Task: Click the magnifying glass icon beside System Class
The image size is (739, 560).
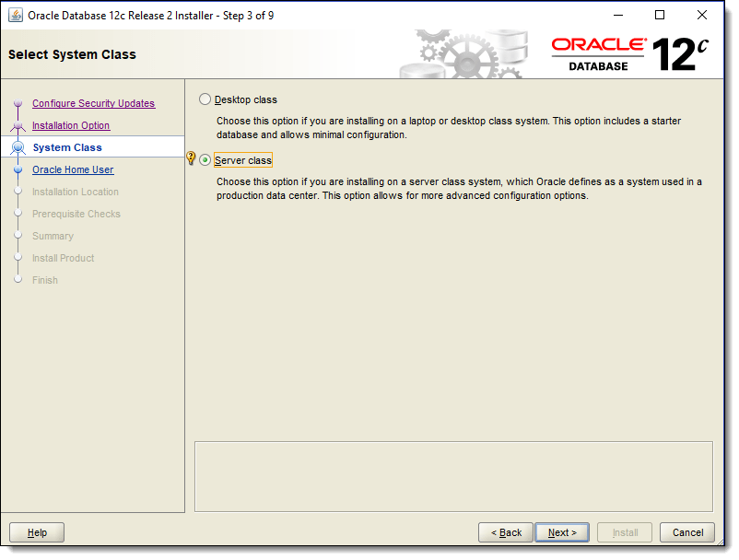Action: click(19, 147)
